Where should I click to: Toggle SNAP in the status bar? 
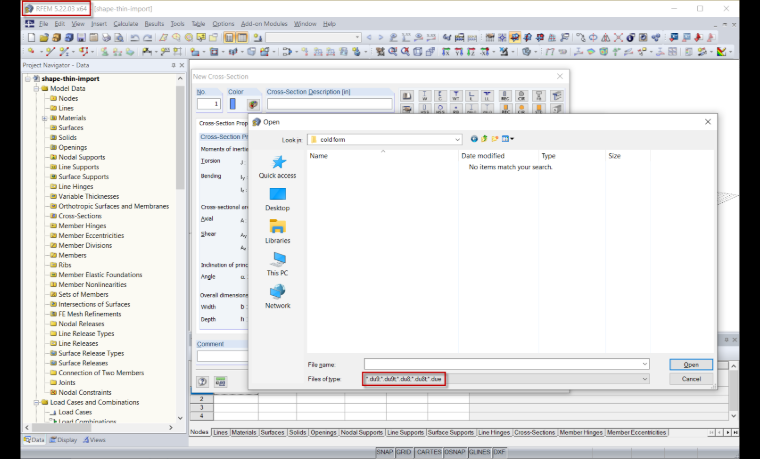[x=384, y=452]
